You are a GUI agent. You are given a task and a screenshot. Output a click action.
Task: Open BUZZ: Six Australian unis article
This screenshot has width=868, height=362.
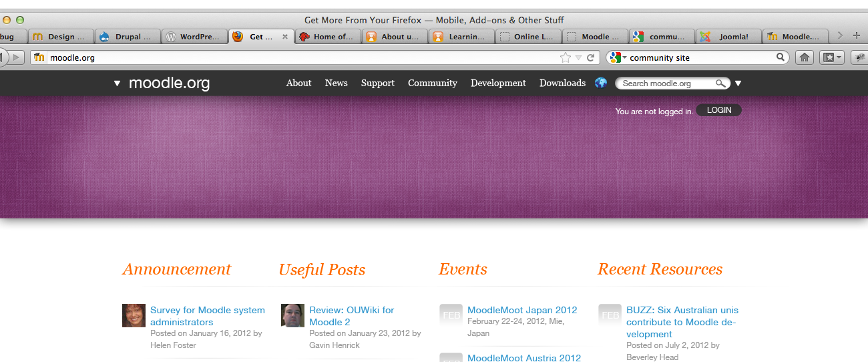(x=682, y=322)
